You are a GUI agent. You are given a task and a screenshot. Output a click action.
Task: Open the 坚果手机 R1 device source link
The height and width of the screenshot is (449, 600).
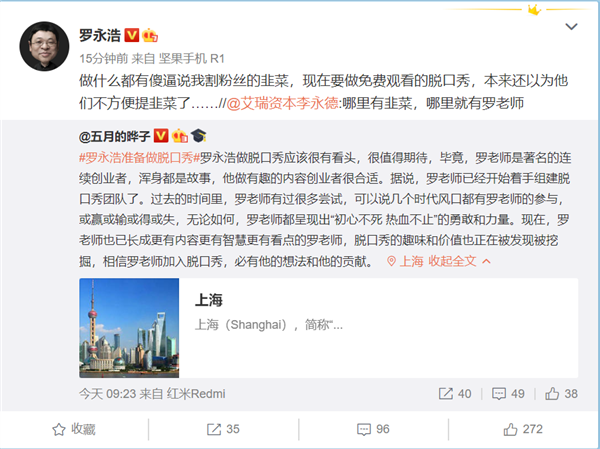pyautogui.click(x=191, y=59)
